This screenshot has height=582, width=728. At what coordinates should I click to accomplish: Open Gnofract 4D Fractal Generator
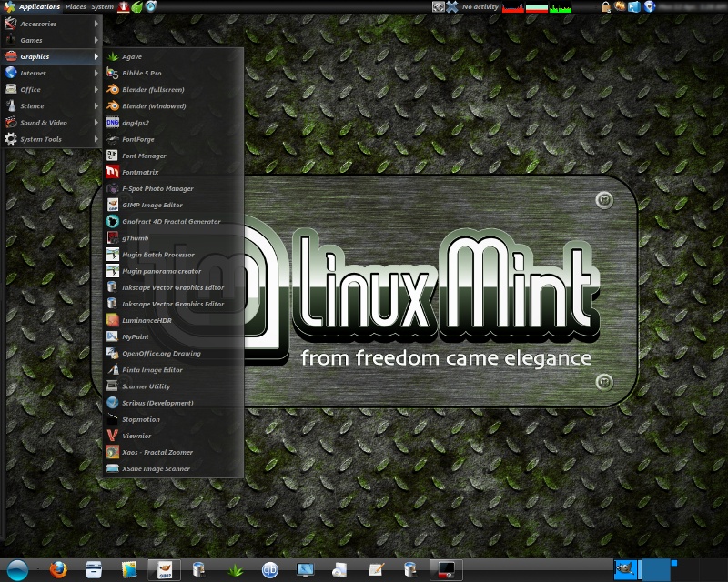point(173,221)
